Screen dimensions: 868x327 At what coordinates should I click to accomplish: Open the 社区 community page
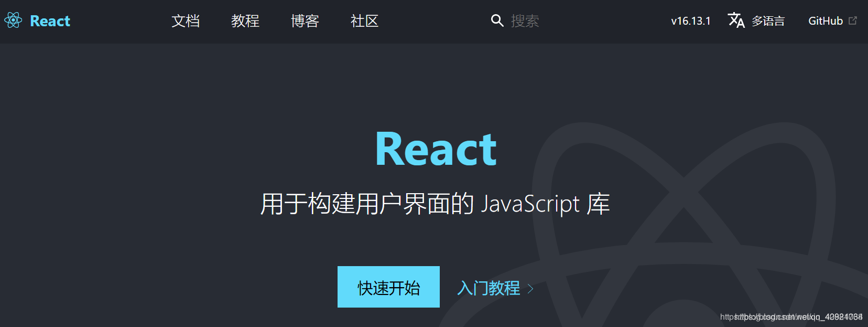(x=365, y=21)
